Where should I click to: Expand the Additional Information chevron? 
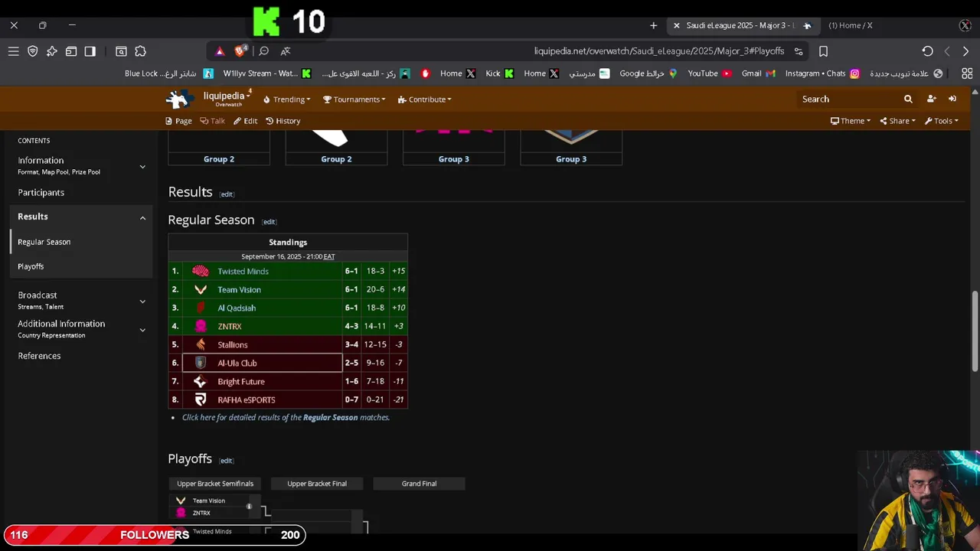tap(142, 330)
